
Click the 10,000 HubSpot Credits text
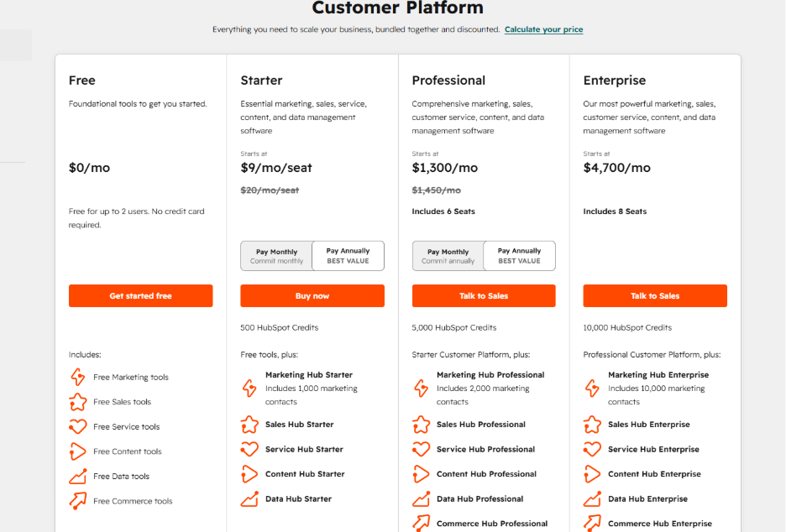click(x=627, y=327)
